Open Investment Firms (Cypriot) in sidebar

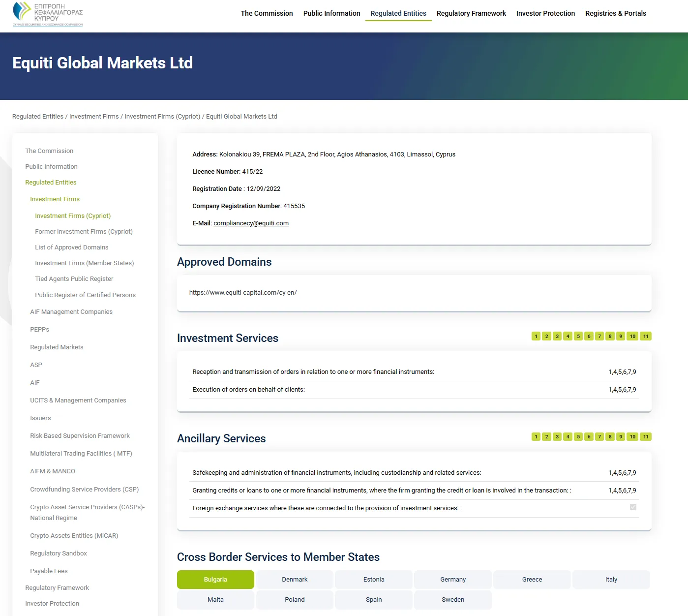73,216
